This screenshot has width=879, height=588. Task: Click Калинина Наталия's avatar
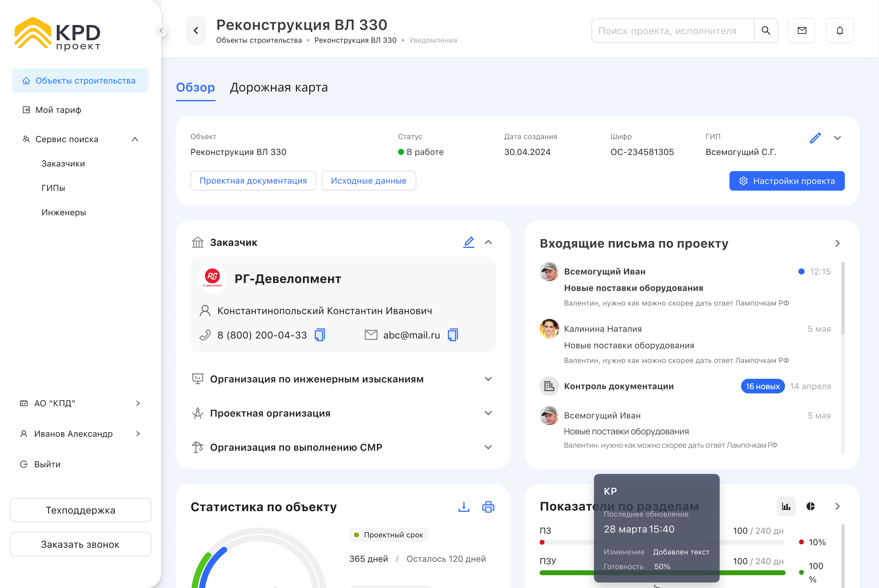tap(549, 329)
